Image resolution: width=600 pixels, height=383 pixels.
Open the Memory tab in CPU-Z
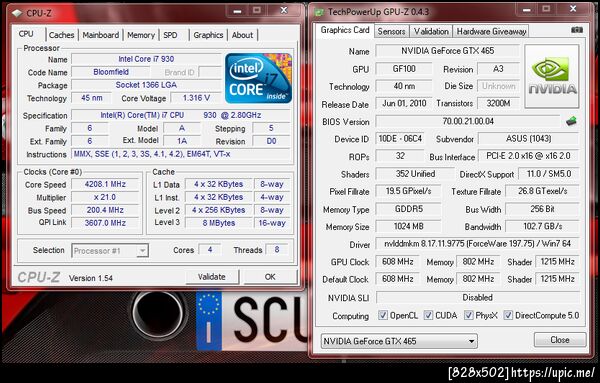(x=141, y=35)
